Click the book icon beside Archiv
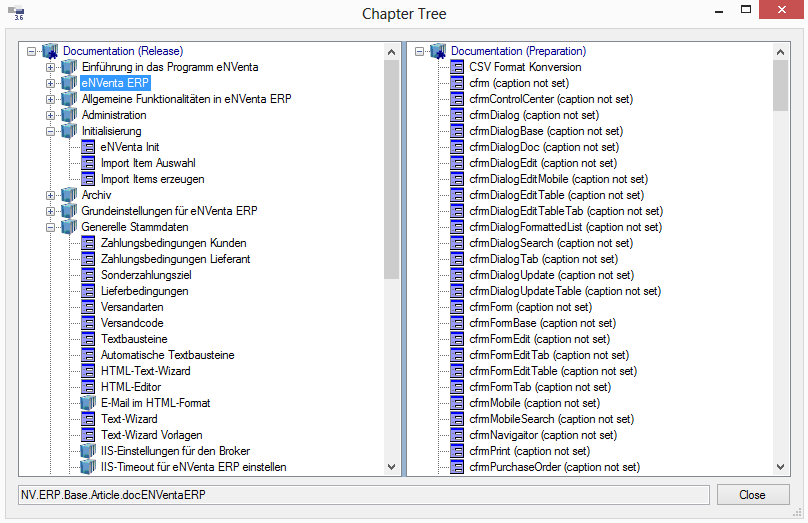Viewport: 808px width, 523px height. coord(69,194)
